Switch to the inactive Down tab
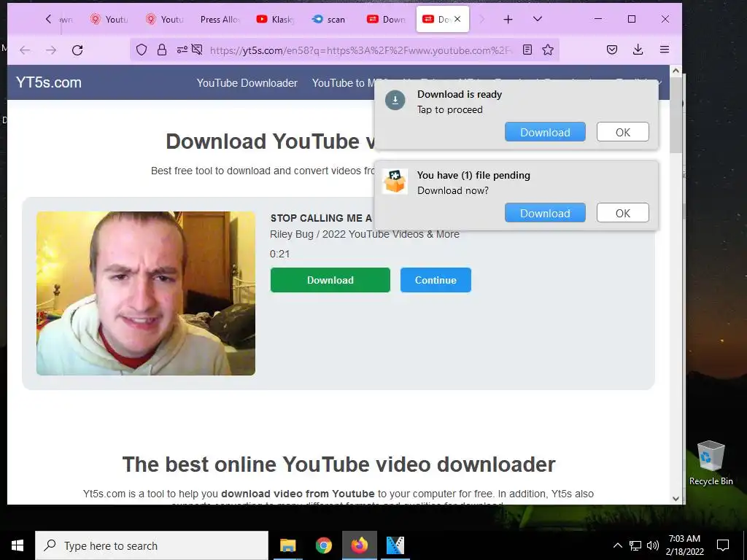Viewport: 747px width, 560px height. (x=386, y=20)
